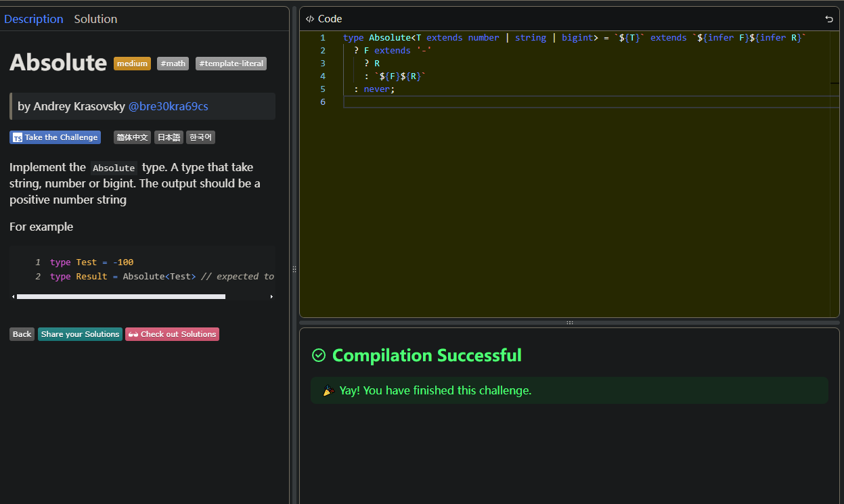This screenshot has width=844, height=504.
Task: Click line number 1 in editor gutter
Action: pos(323,38)
